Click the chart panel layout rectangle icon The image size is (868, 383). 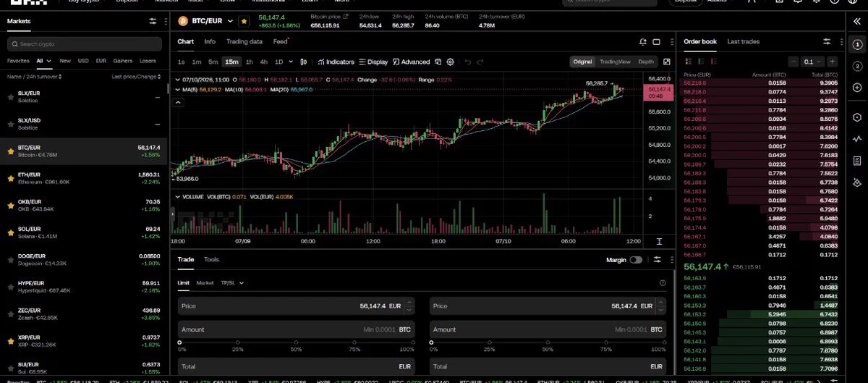tap(657, 42)
